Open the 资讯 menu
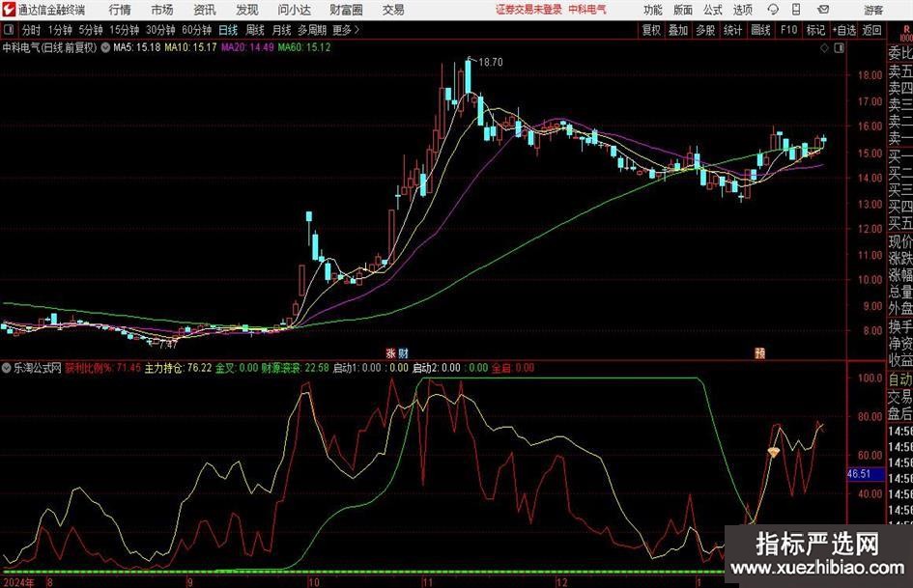 pos(205,10)
